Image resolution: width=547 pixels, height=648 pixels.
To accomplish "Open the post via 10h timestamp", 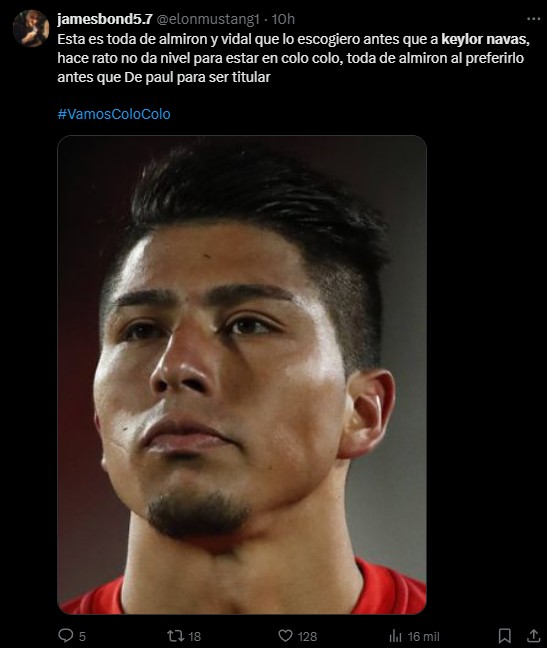I will pyautogui.click(x=283, y=19).
